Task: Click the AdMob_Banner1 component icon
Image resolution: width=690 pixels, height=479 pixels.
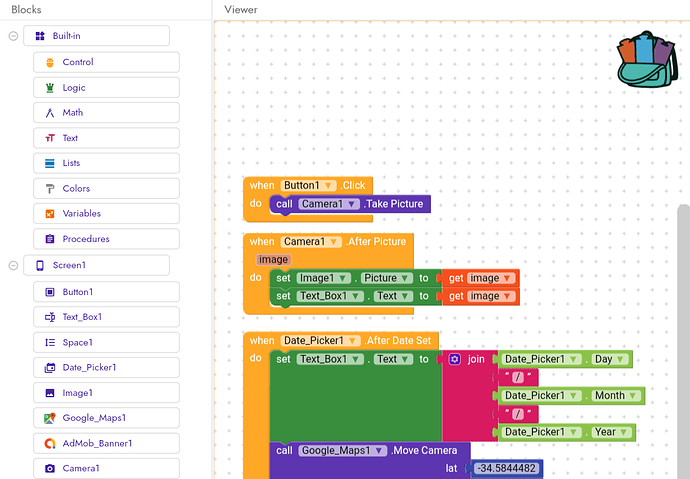Action: [x=50, y=443]
